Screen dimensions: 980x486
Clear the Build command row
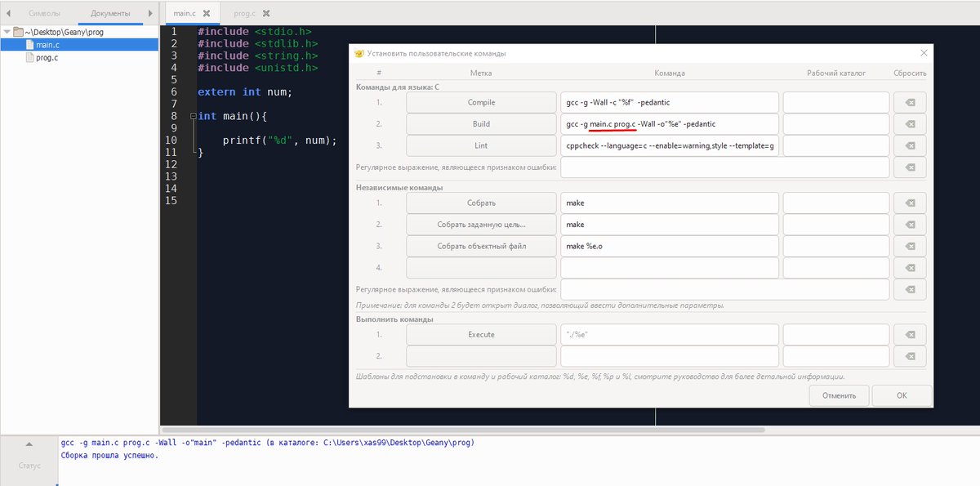[x=910, y=124]
